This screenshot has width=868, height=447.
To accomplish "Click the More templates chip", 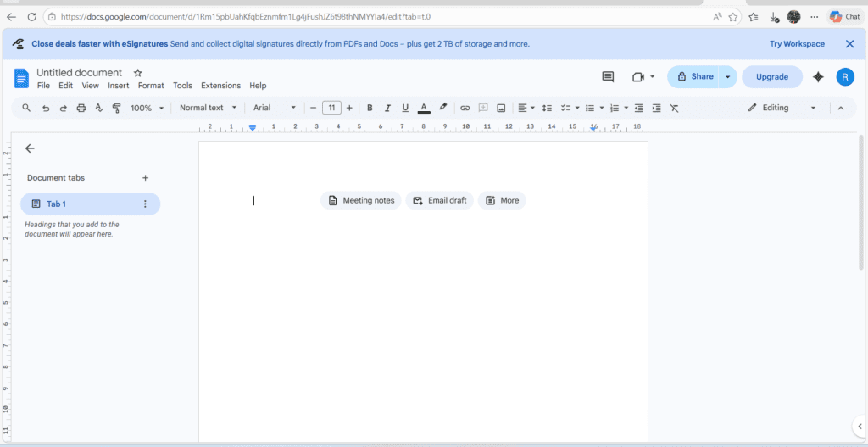I will [502, 200].
